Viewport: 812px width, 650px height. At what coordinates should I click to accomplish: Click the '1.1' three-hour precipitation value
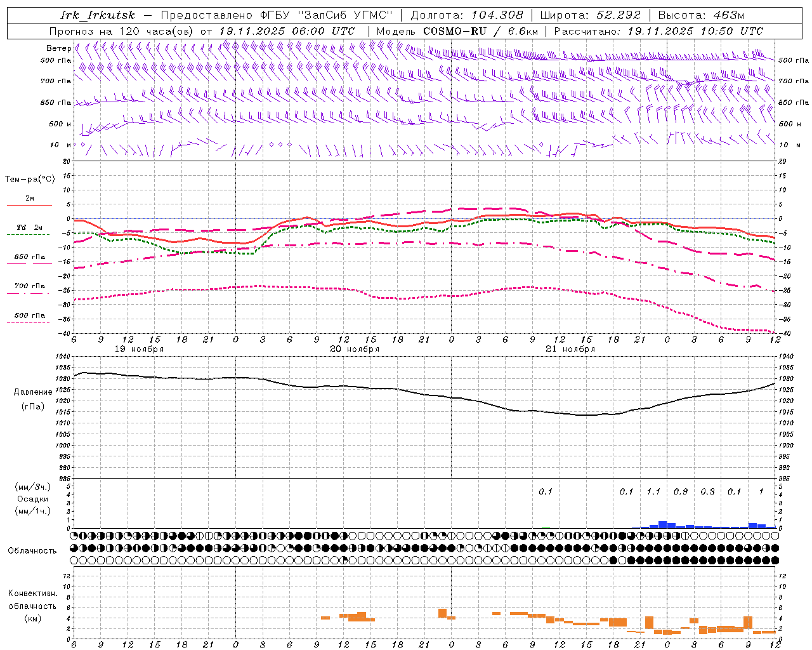tap(653, 491)
